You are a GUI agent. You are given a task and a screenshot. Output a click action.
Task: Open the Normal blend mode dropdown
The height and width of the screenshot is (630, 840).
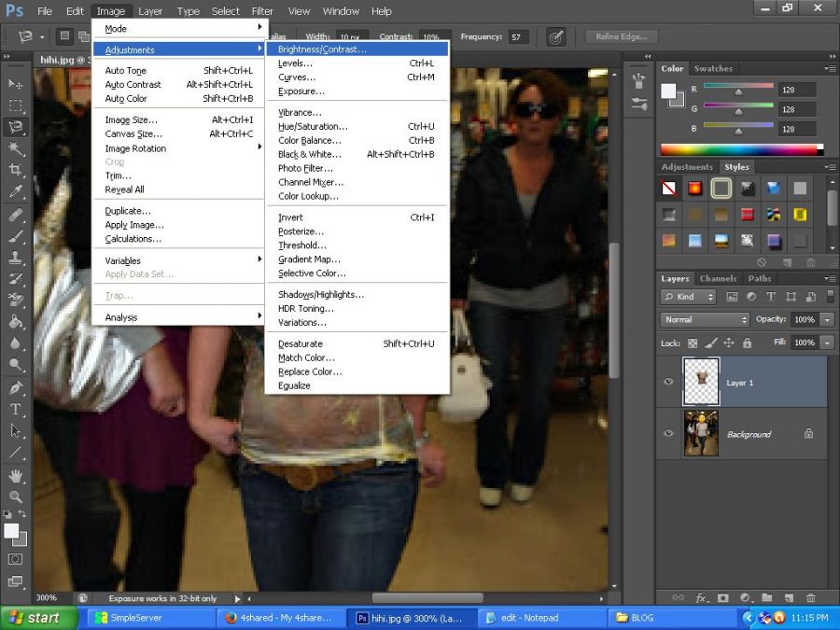pyautogui.click(x=705, y=320)
